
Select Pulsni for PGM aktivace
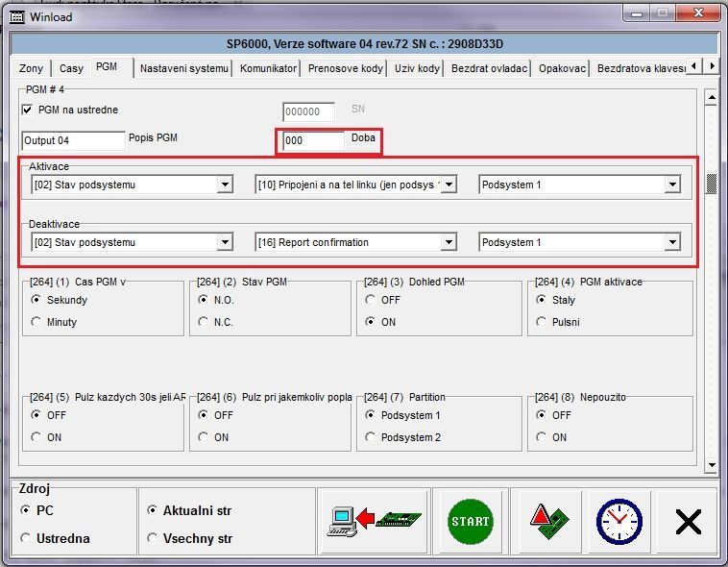(x=543, y=322)
